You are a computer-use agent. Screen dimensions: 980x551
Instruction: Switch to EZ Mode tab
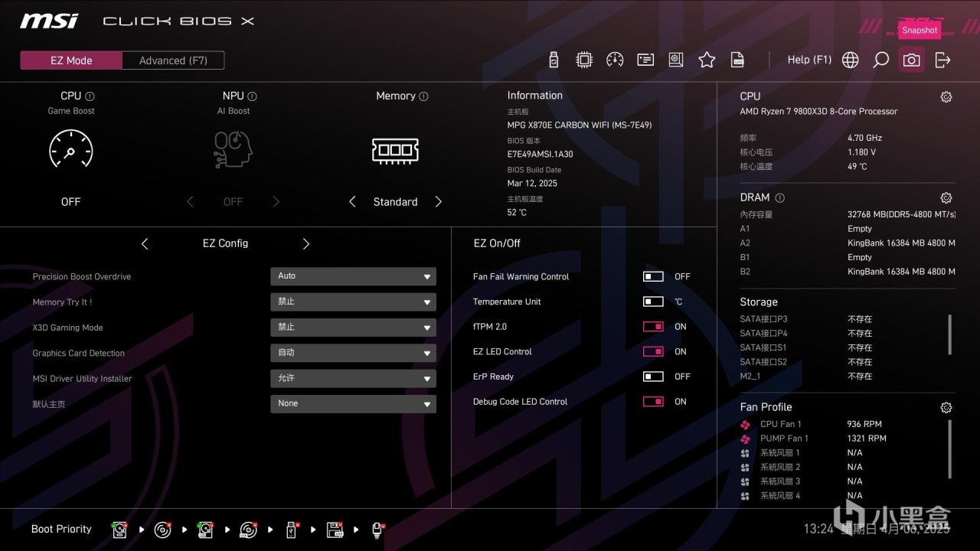tap(71, 60)
